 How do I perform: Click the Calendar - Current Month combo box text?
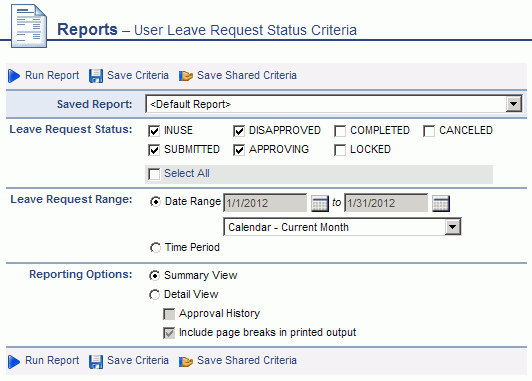(x=288, y=227)
